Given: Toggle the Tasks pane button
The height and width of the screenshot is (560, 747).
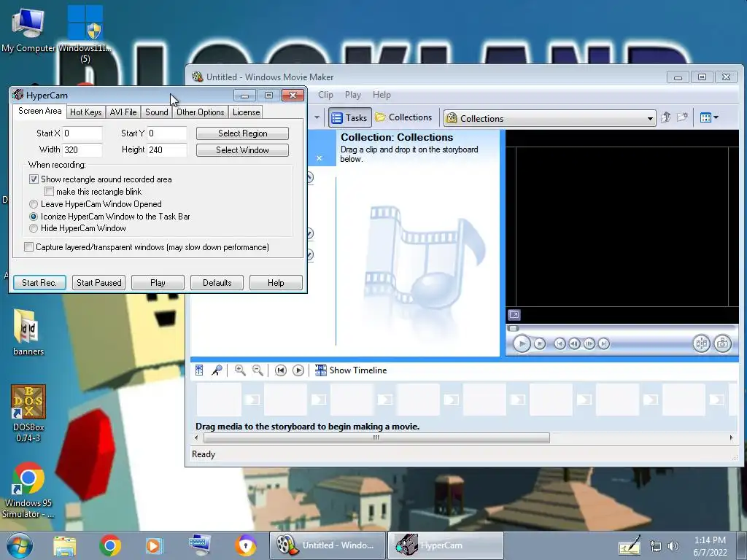Looking at the screenshot, I should pyautogui.click(x=350, y=117).
